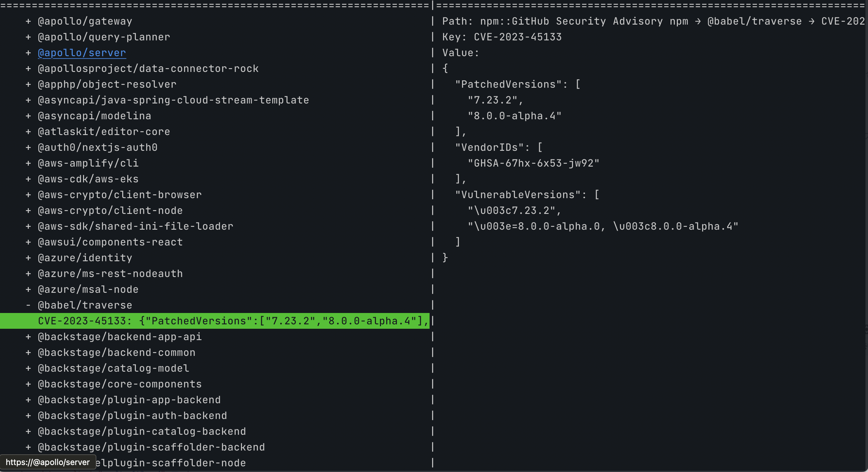Select @backstage/plugin-auth-backend entry
This screenshot has width=868, height=472.
click(132, 416)
